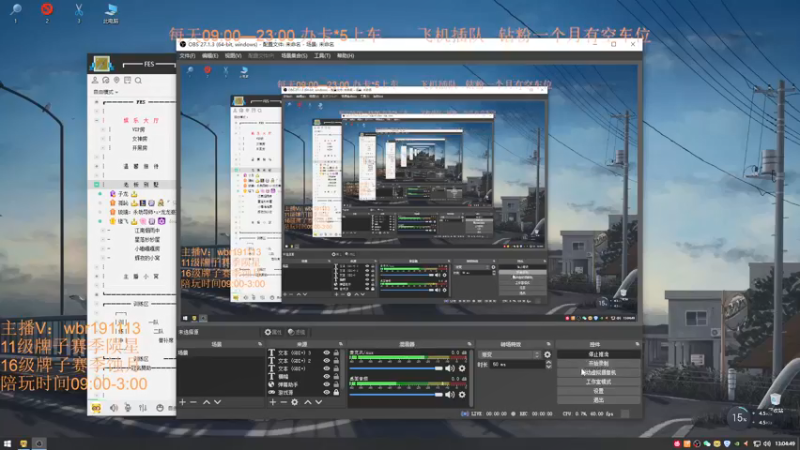
Task: Toggle the lock on the 游戏源 source
Action: coord(336,392)
